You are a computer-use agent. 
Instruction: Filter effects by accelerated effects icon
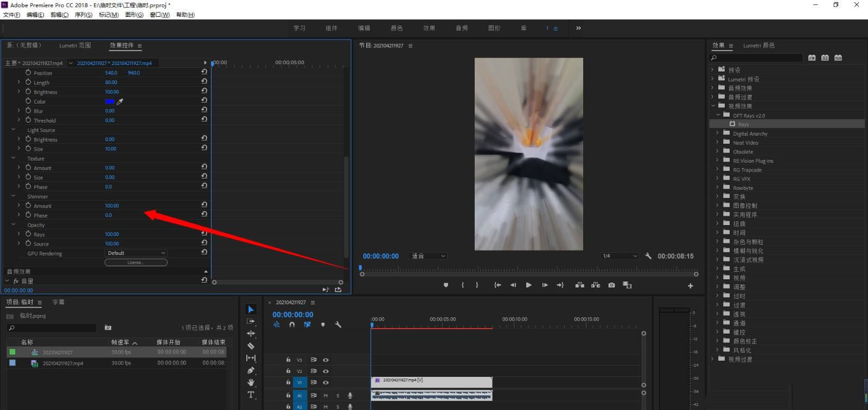click(x=812, y=57)
